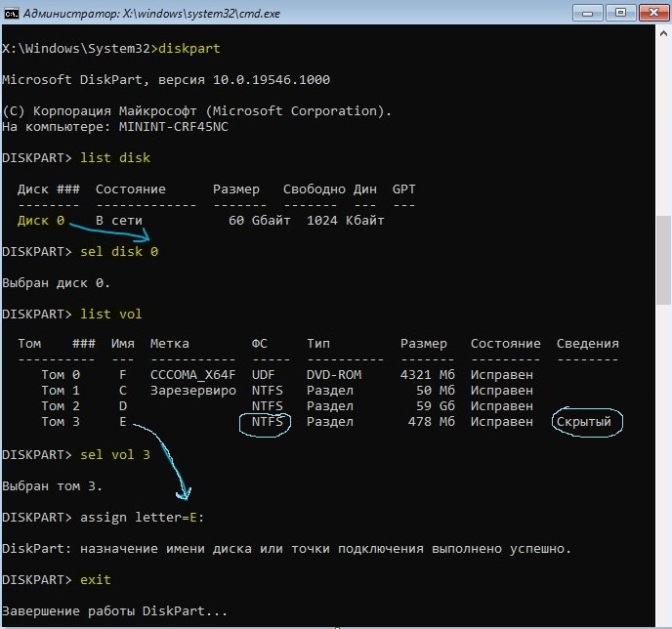Click the 'Диск 0' entry
Viewport: 672px width, 629px height.
tap(41, 221)
